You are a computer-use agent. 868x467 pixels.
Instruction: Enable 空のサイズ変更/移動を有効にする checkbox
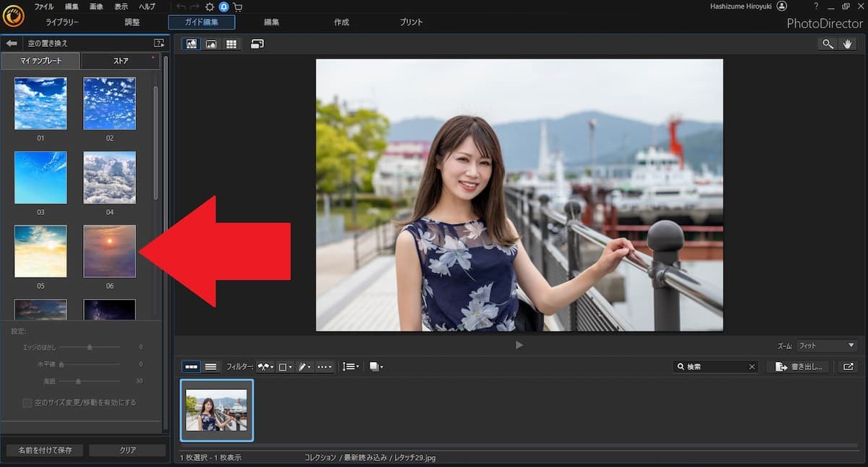pyautogui.click(x=27, y=403)
